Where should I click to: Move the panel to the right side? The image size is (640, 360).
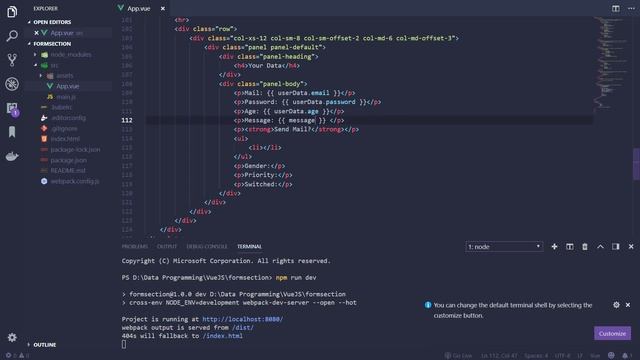pos(616,247)
